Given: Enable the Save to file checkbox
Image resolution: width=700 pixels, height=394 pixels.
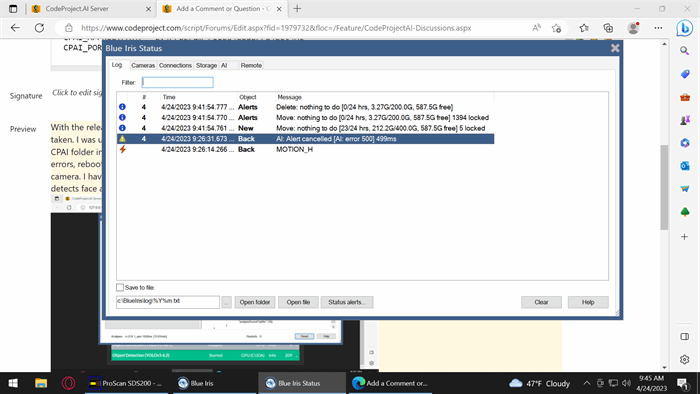Looking at the screenshot, I should [x=120, y=287].
